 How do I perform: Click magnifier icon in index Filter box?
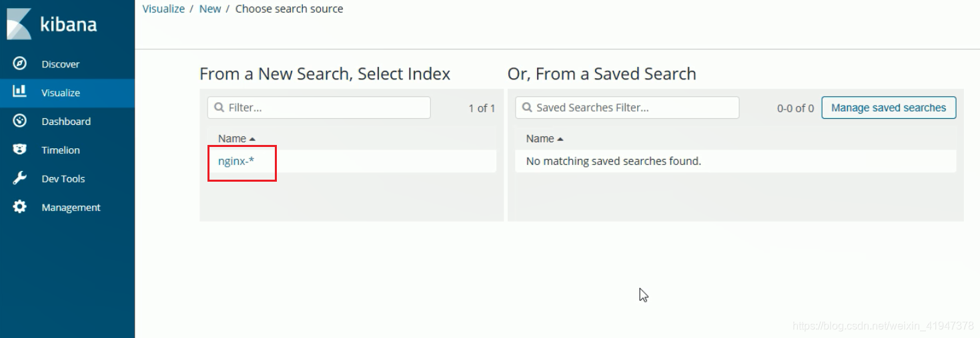point(219,108)
